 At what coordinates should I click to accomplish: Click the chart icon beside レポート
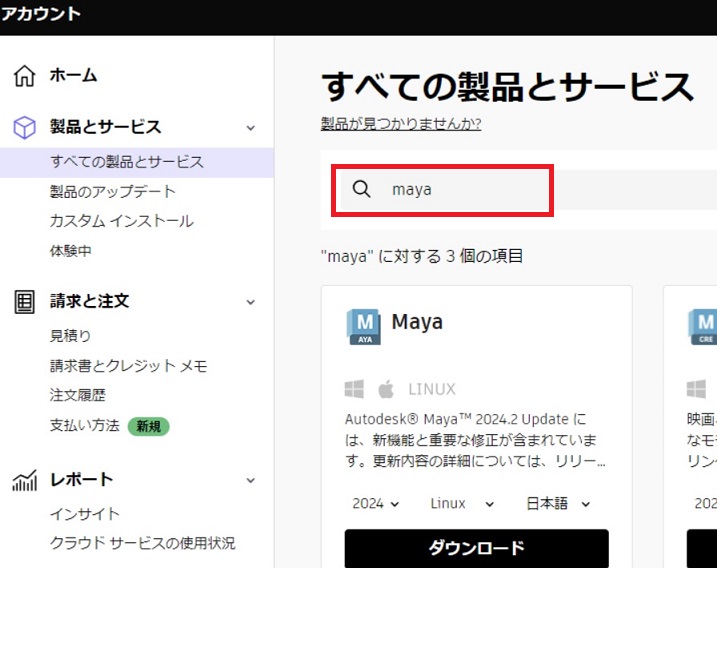[x=25, y=480]
